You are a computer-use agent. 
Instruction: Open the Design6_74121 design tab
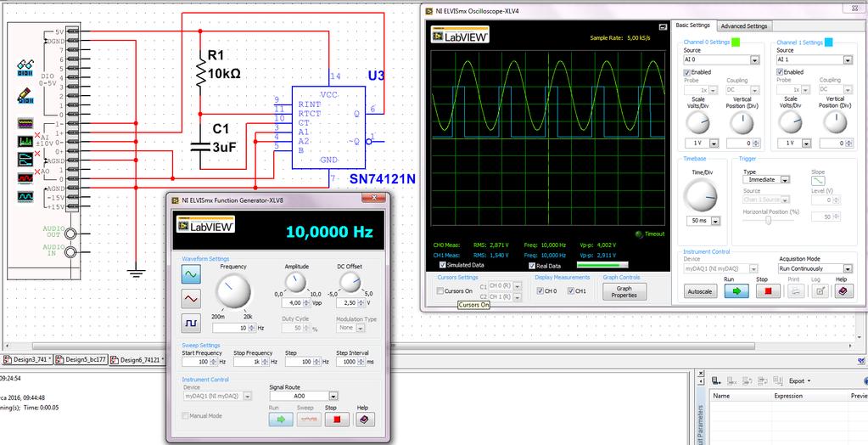pyautogui.click(x=139, y=360)
